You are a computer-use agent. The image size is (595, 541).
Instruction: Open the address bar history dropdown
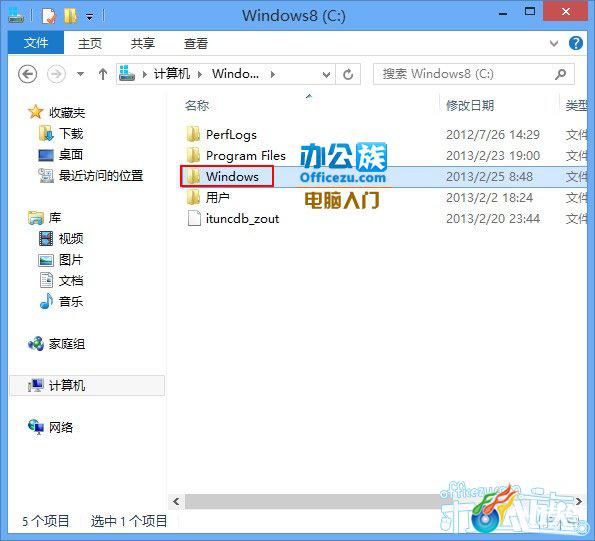[x=326, y=74]
